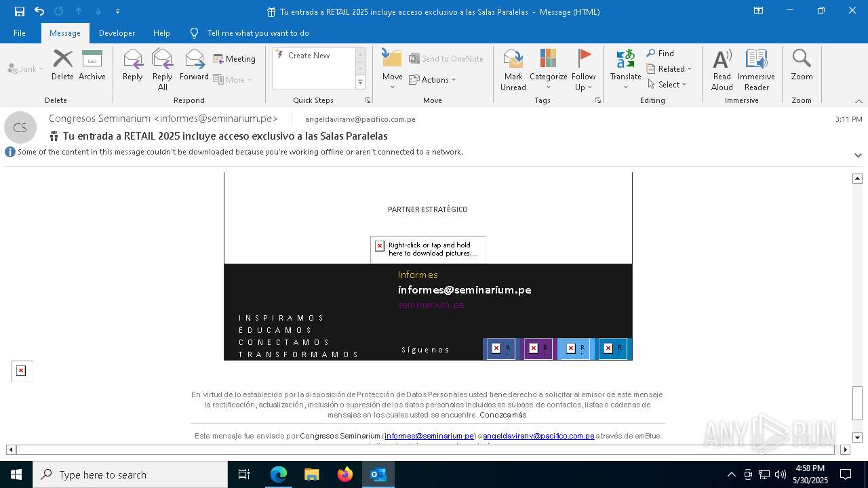The width and height of the screenshot is (868, 488).
Task: Open the Move folder dropdown
Action: point(392,69)
